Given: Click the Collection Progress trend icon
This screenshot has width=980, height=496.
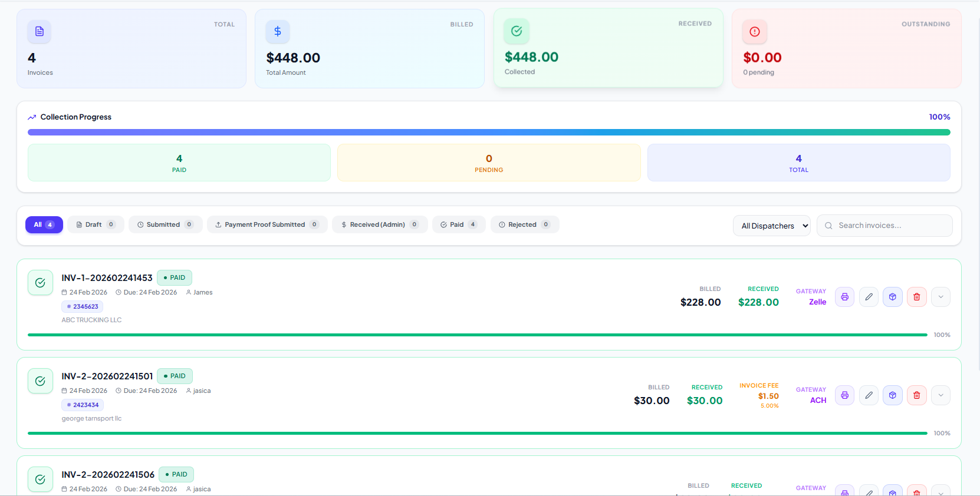Looking at the screenshot, I should click(x=32, y=117).
